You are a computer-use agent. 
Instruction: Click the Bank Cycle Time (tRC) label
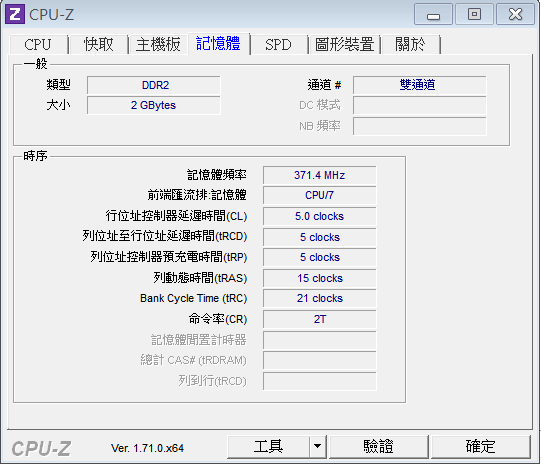click(194, 298)
